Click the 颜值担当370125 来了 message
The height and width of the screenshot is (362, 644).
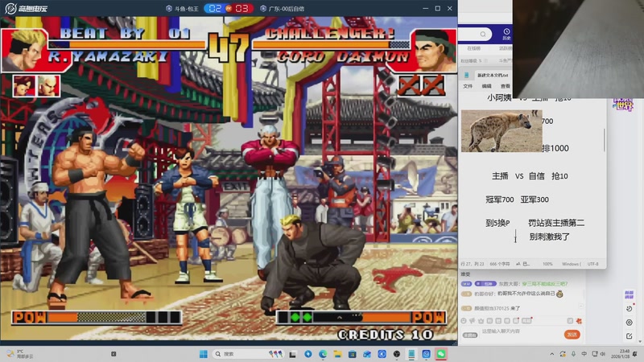(491, 308)
